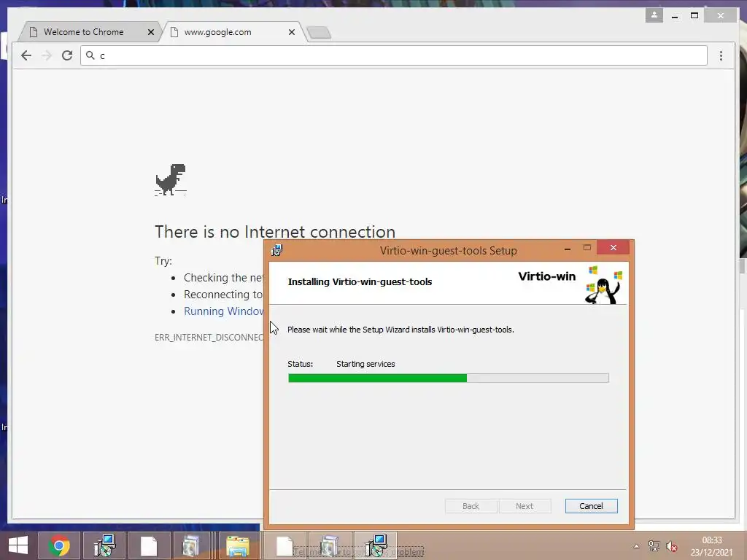747x560 pixels.
Task: Click the Chrome taskbar icon
Action: 59,545
